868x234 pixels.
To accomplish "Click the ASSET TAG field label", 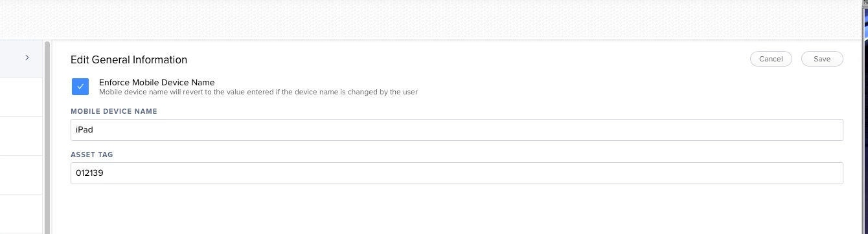I will point(92,154).
